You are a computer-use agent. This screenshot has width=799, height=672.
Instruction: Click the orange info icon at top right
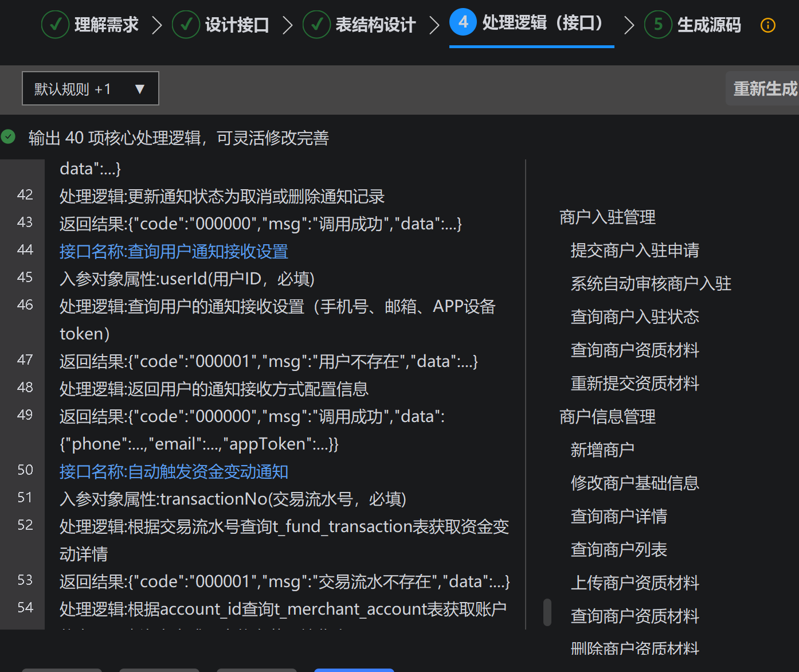coord(767,25)
